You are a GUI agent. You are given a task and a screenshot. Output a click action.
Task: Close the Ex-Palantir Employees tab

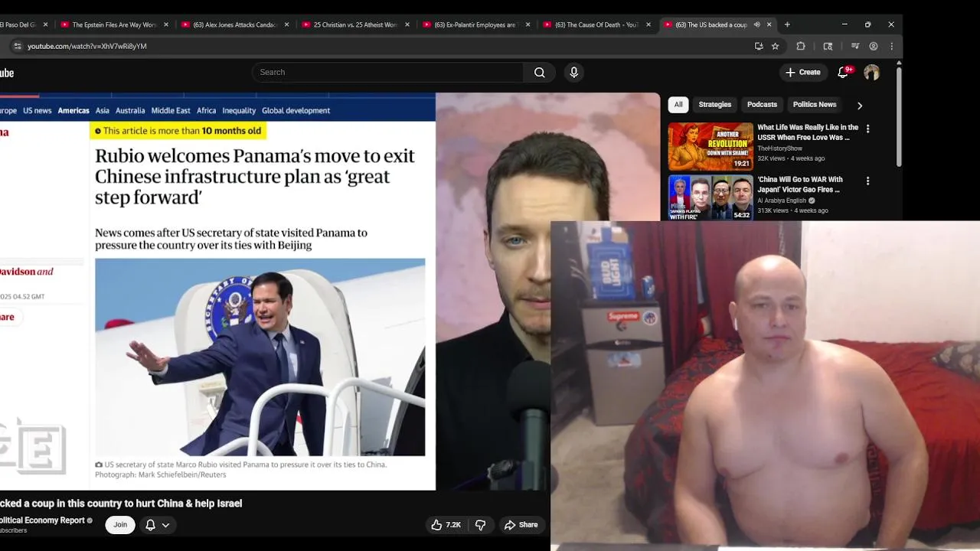[x=528, y=24]
